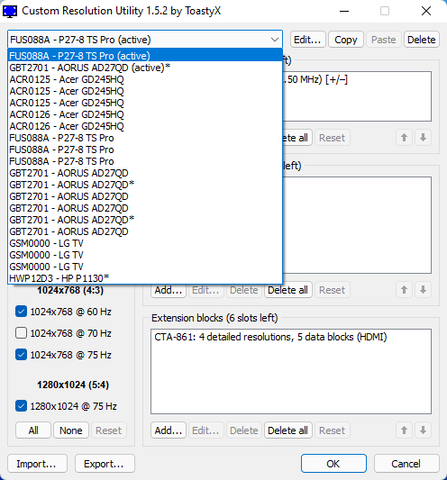Image resolution: width=447 pixels, height=480 pixels.
Task: Click move-up arrow in Extension blocks section
Action: [x=404, y=430]
